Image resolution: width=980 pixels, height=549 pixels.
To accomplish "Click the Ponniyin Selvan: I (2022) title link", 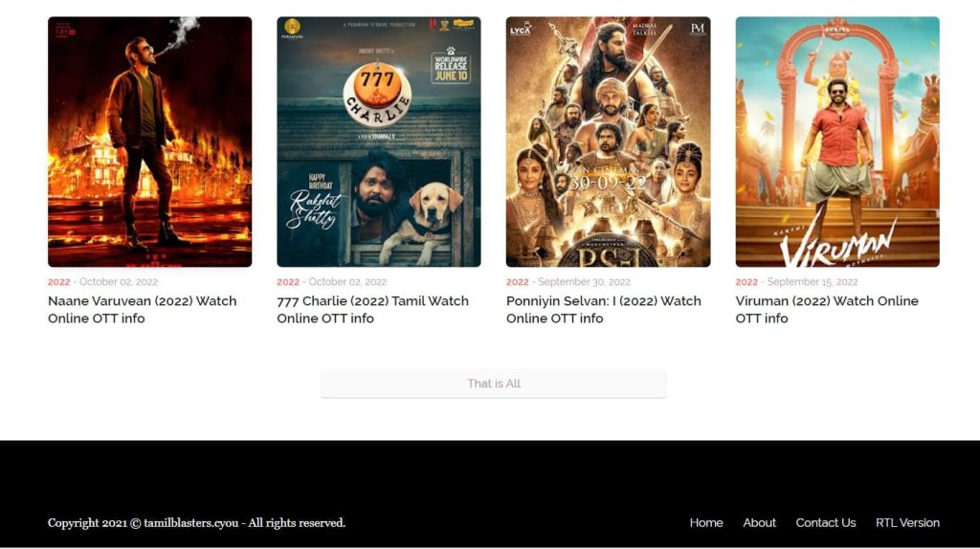I will point(604,310).
